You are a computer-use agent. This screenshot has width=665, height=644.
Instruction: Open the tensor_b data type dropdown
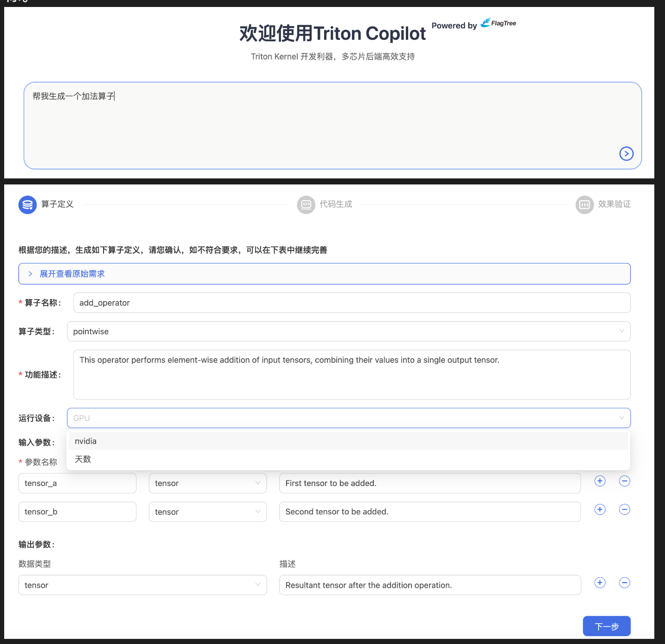[x=208, y=512]
